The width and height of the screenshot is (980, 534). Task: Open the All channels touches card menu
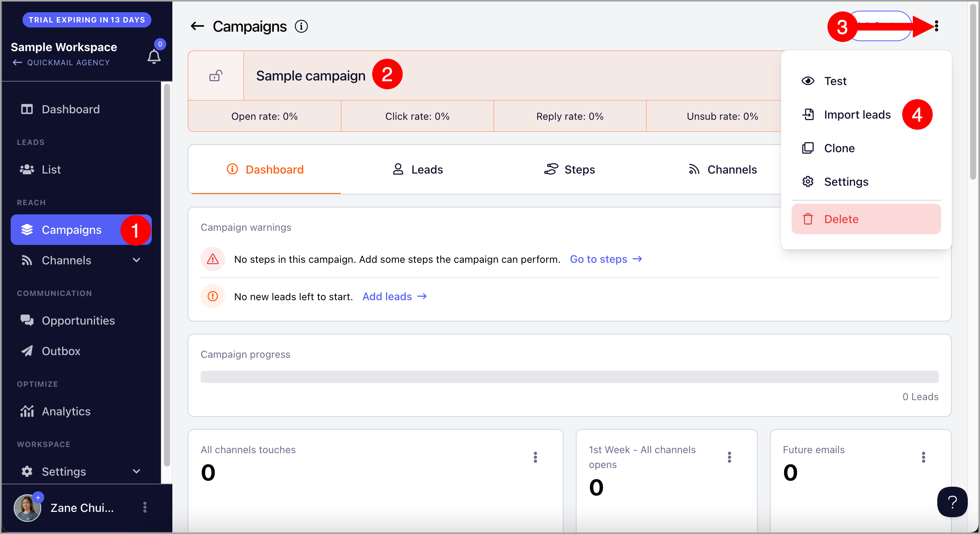[x=535, y=457]
